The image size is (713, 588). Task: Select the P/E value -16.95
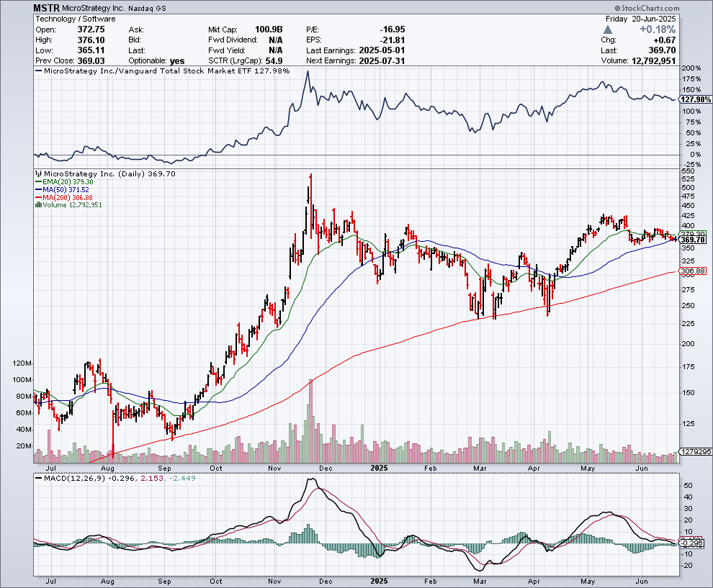point(393,30)
